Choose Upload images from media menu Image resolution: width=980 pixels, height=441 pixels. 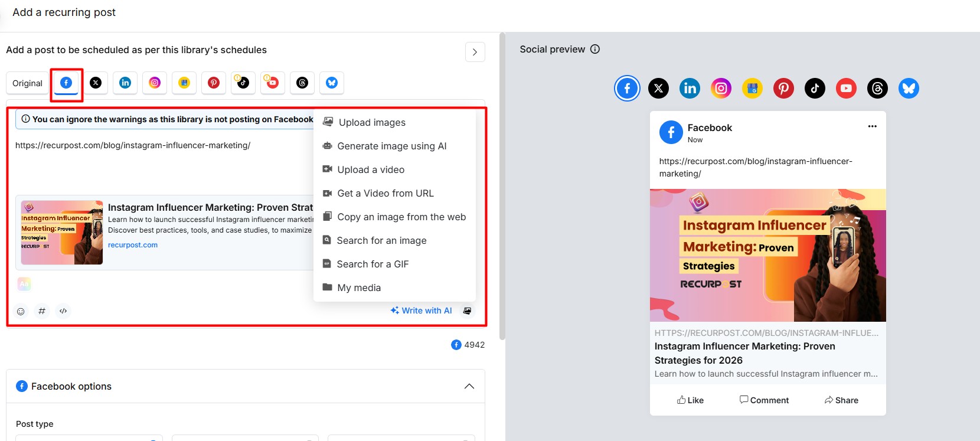click(x=394, y=122)
